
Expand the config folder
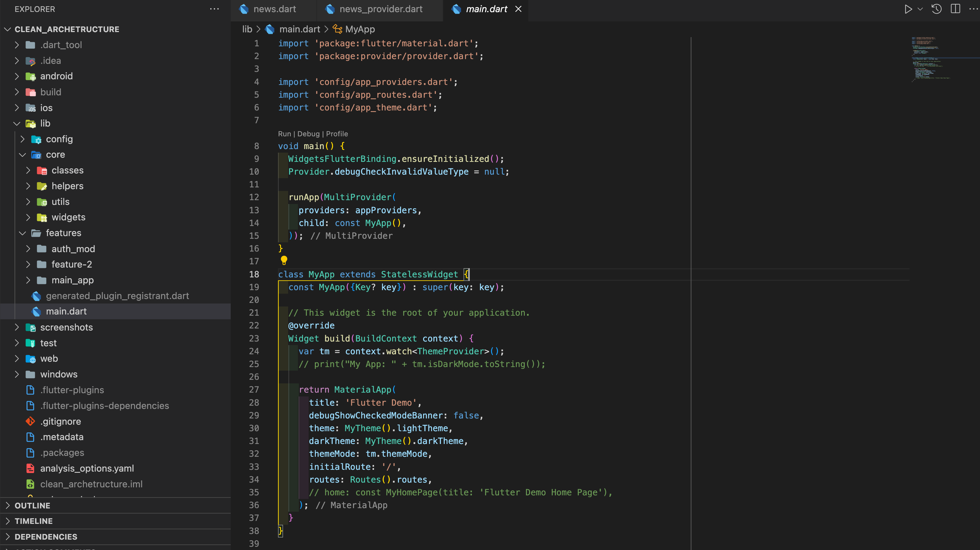point(59,139)
